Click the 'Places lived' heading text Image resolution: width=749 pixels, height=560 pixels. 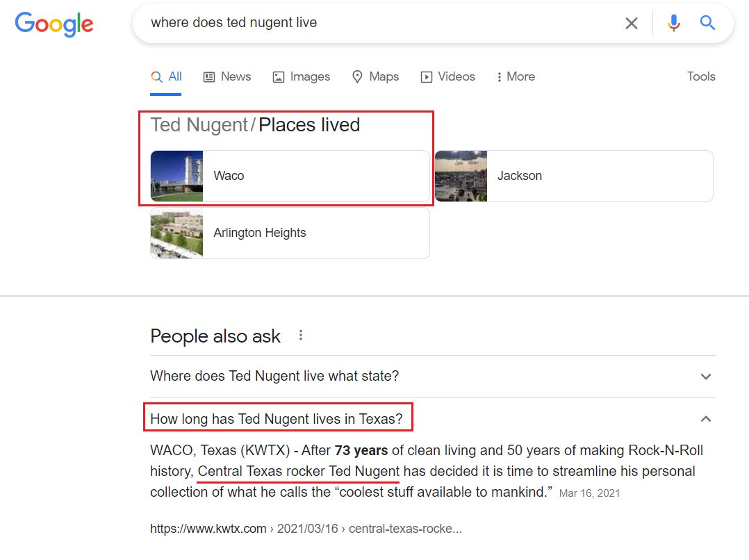click(309, 125)
